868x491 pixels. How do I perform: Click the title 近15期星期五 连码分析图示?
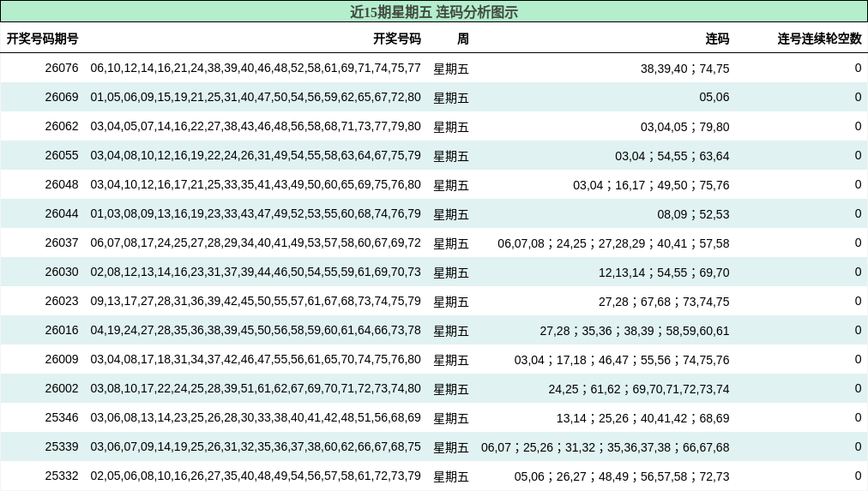tap(434, 12)
